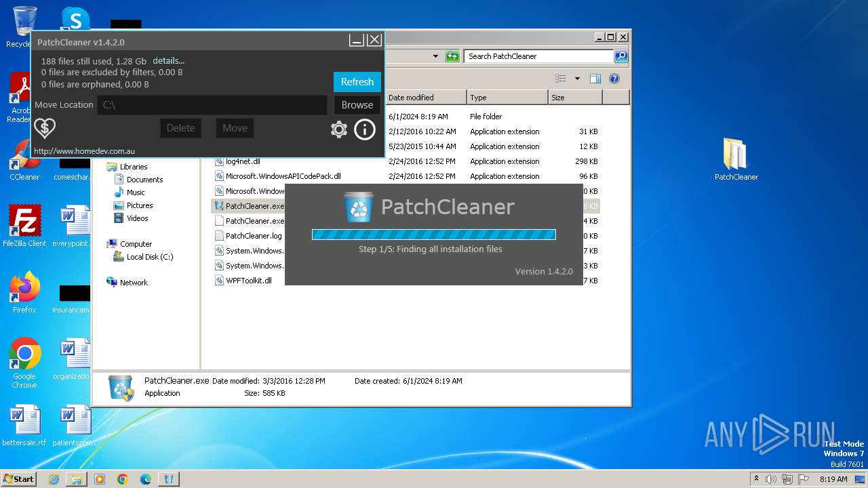
Task: Open Documents library in navigation pane
Action: point(144,180)
